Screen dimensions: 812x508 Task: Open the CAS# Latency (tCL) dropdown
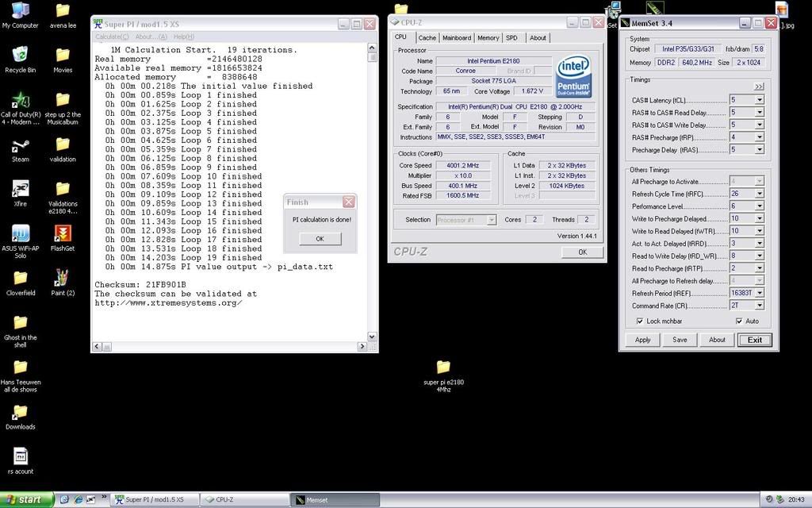click(759, 99)
